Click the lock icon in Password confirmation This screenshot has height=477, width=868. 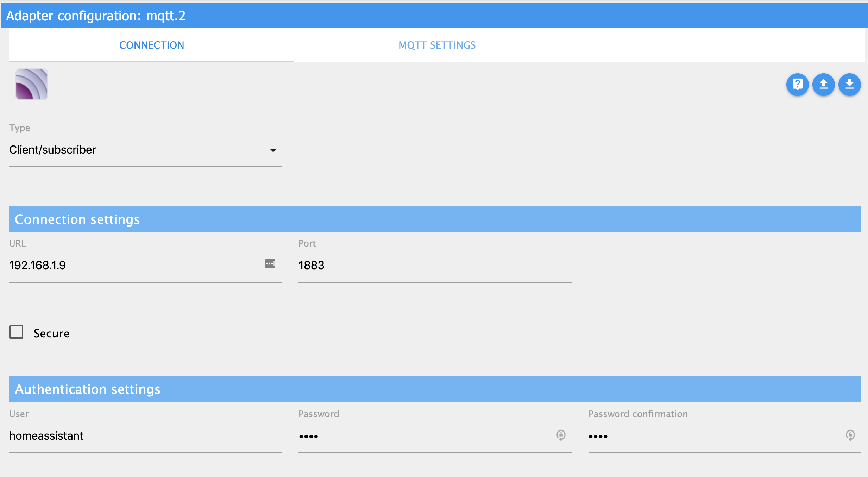tap(850, 435)
